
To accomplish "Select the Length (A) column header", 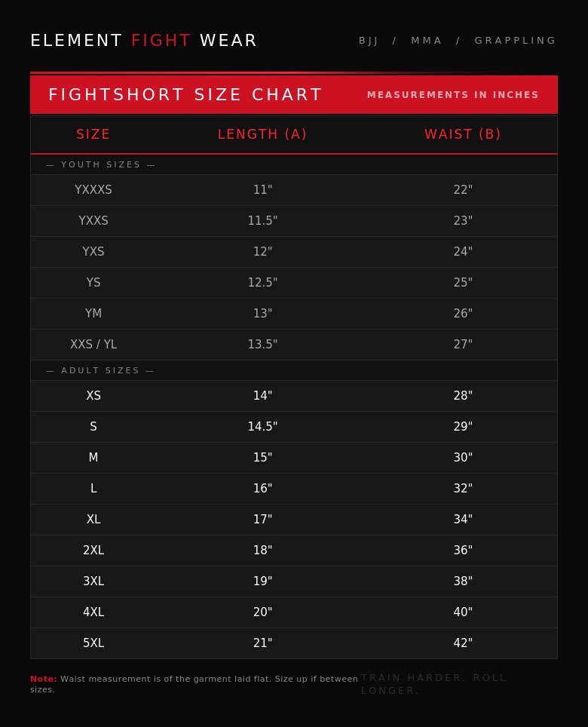I will (262, 134).
